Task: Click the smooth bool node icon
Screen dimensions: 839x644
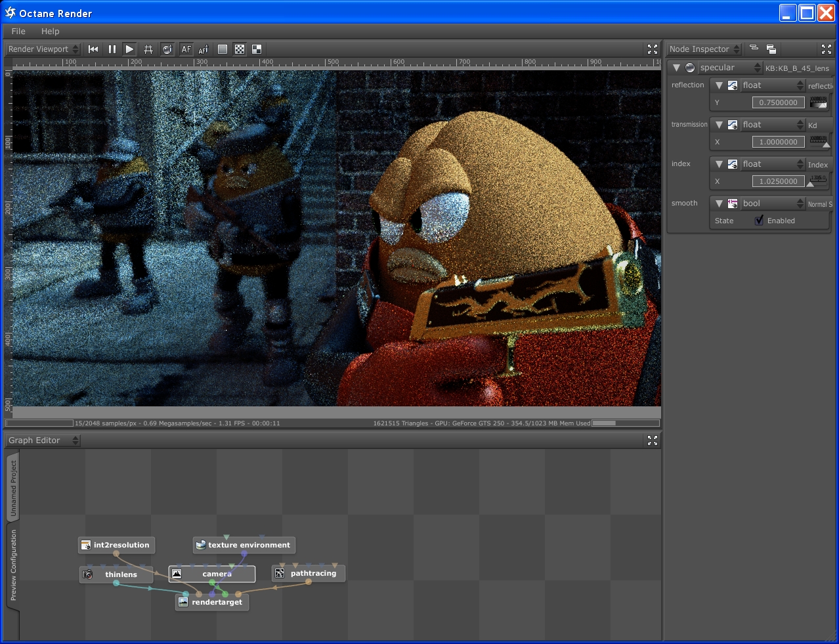Action: 733,204
